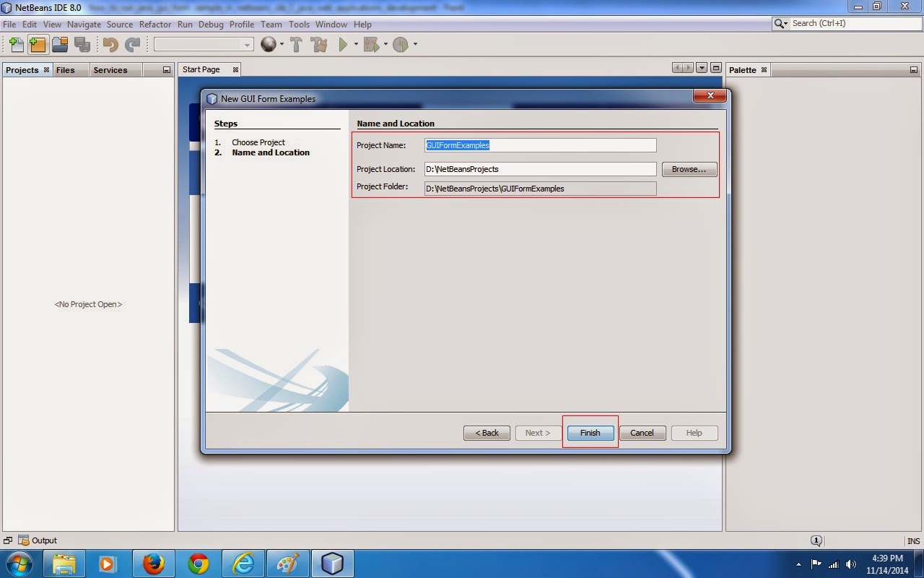Click the New Project toolbar icon
924x578 pixels.
tap(38, 45)
